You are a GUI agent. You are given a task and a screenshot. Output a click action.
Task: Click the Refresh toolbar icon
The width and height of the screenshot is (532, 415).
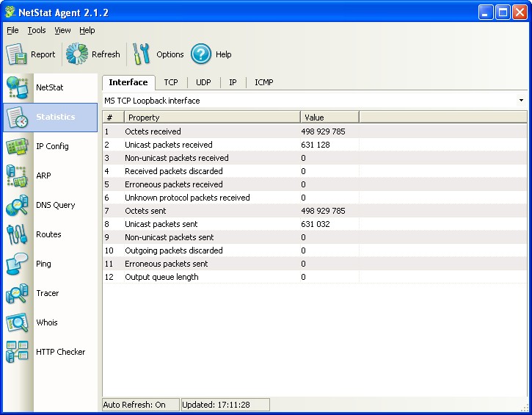point(77,54)
